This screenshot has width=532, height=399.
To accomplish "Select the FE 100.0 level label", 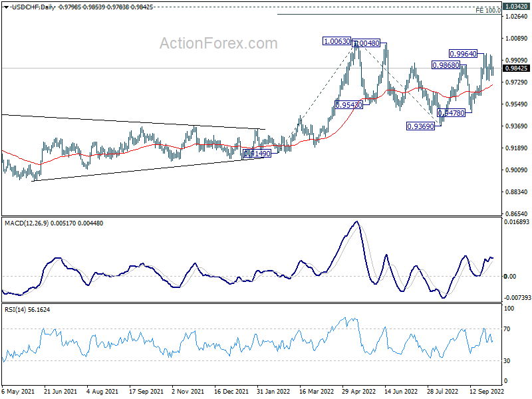I will coord(488,11).
